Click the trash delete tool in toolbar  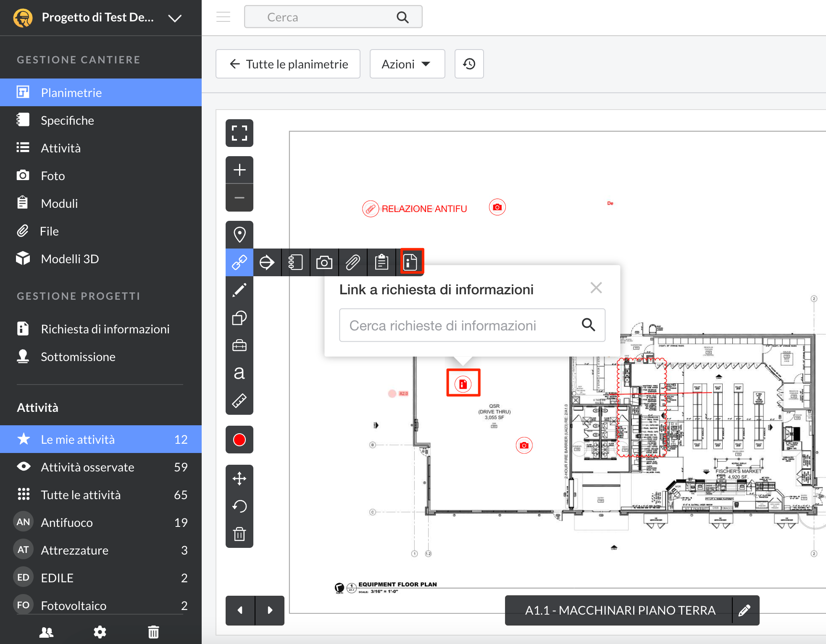[239, 534]
